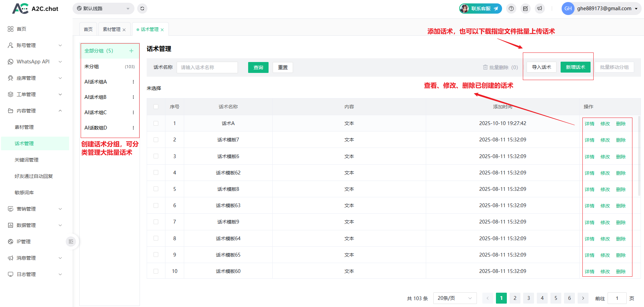Image resolution: width=644 pixels, height=307 pixels.
Task: Check the select-all checkbox in table header
Action: pyautogui.click(x=156, y=107)
